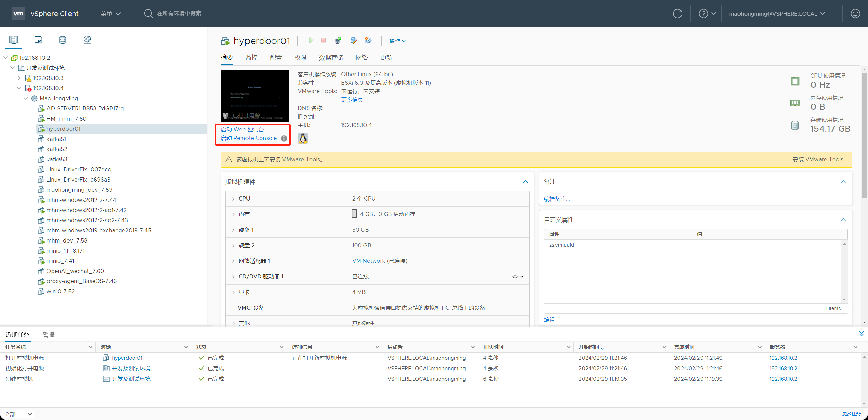Switch to the 网络 tab
Screen dimensions: 868x420
[361, 58]
